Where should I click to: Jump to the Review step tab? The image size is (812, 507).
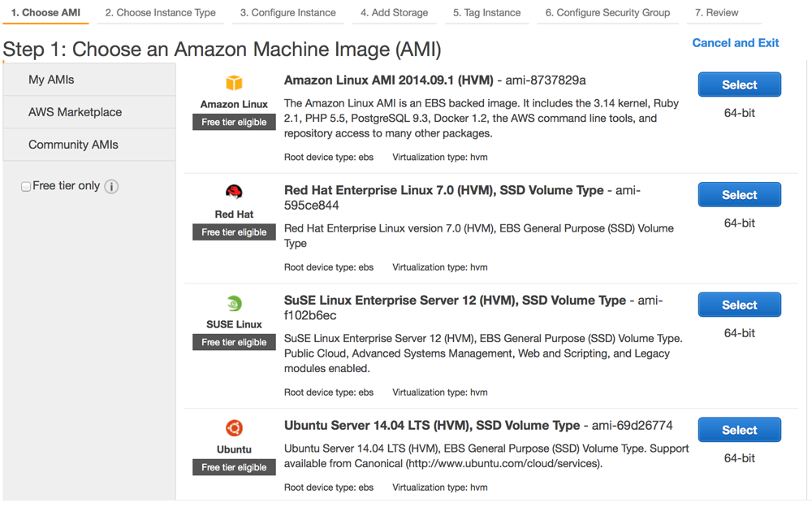(x=716, y=12)
